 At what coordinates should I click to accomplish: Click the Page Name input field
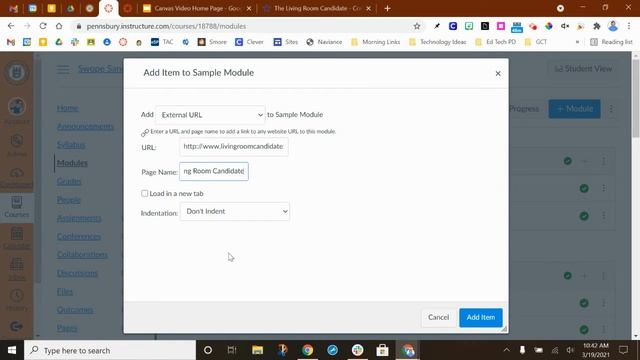tap(213, 171)
